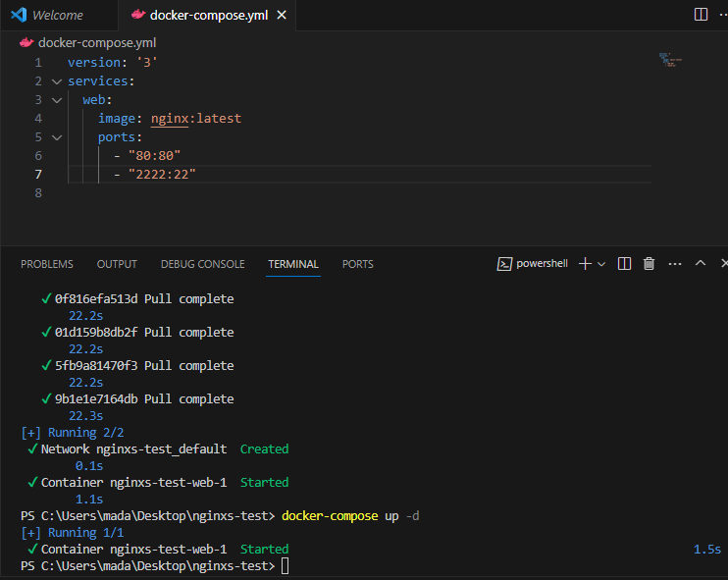This screenshot has width=728, height=580.
Task: Click the 1.5s timing value
Action: 707,550
